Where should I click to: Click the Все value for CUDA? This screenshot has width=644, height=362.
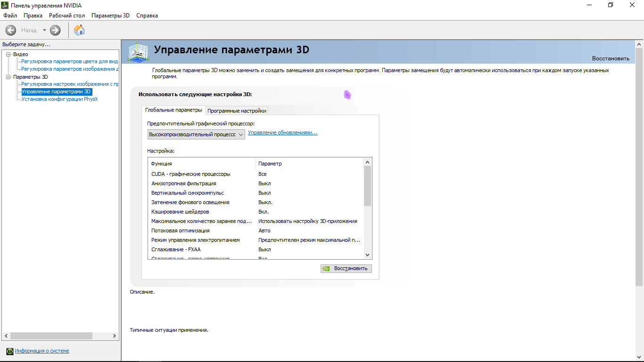(263, 174)
